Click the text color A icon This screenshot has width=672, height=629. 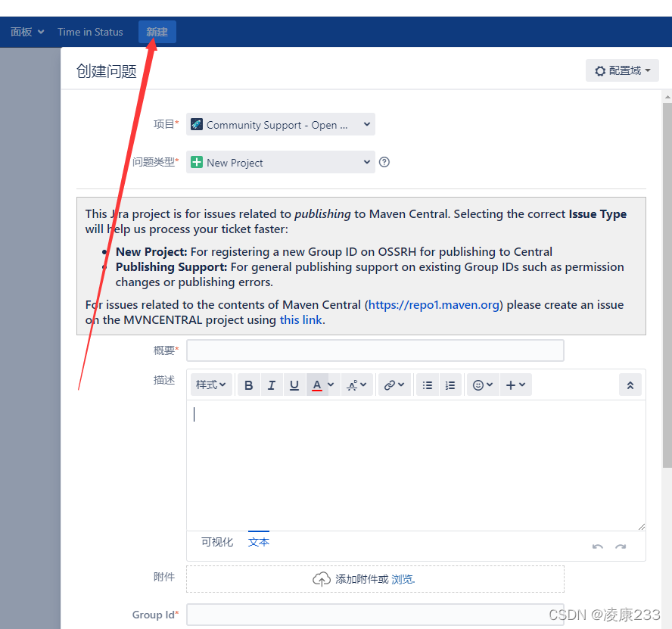tap(317, 385)
